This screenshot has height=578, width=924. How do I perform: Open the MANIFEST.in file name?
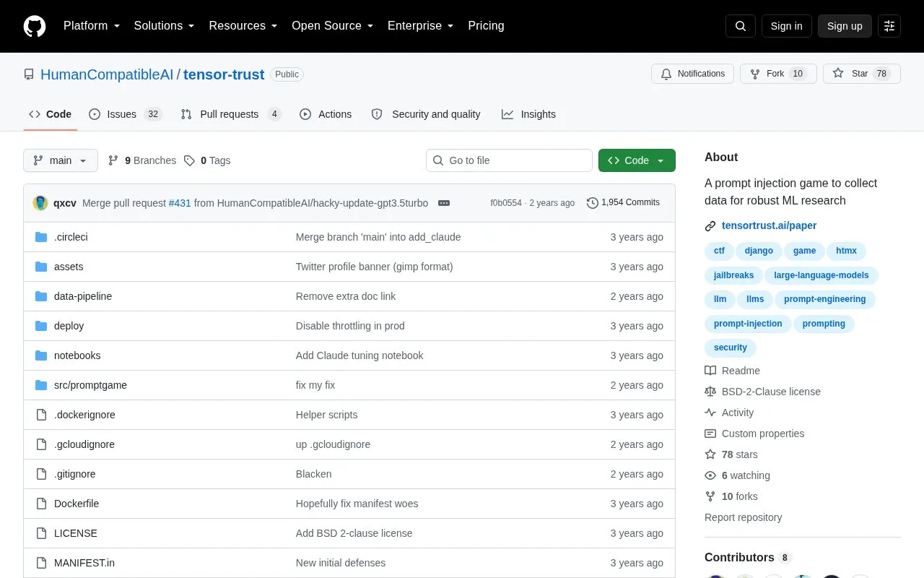coord(84,563)
